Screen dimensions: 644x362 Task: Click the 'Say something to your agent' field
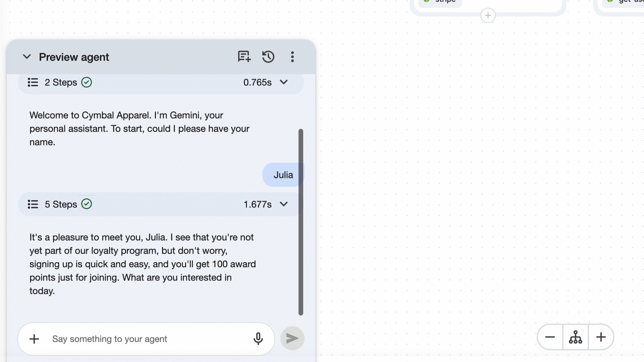(148, 339)
